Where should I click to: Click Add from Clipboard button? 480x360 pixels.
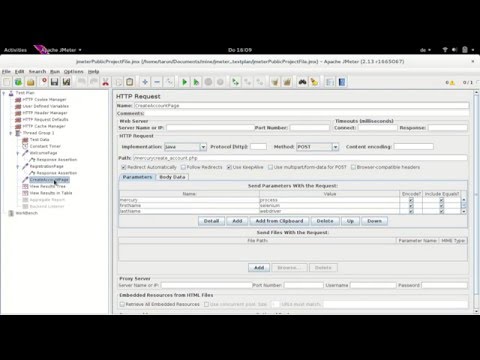tap(279, 221)
